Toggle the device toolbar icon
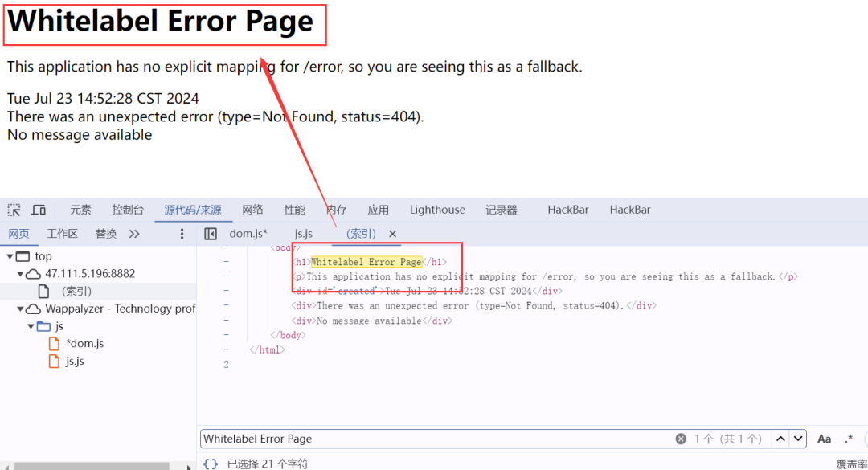 39,210
